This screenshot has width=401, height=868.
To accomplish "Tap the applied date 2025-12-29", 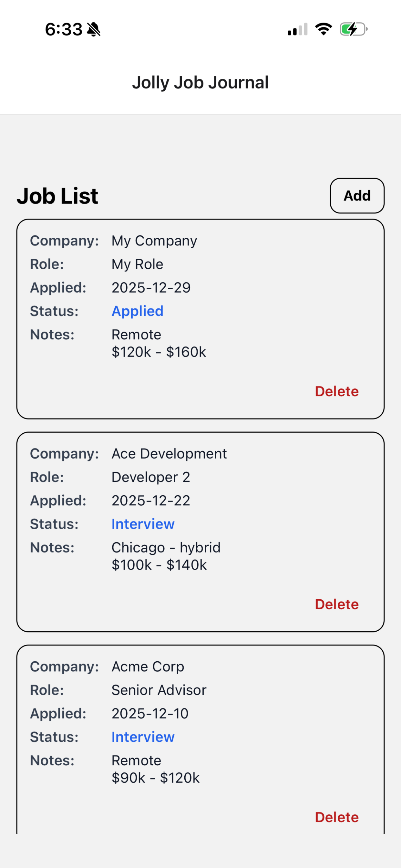I will 151,287.
